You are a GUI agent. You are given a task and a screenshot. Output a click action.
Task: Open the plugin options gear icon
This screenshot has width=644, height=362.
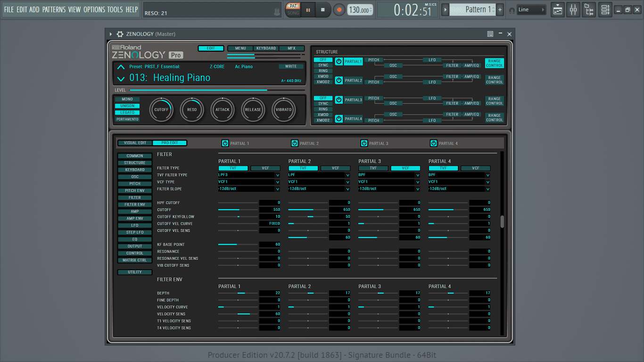(120, 34)
